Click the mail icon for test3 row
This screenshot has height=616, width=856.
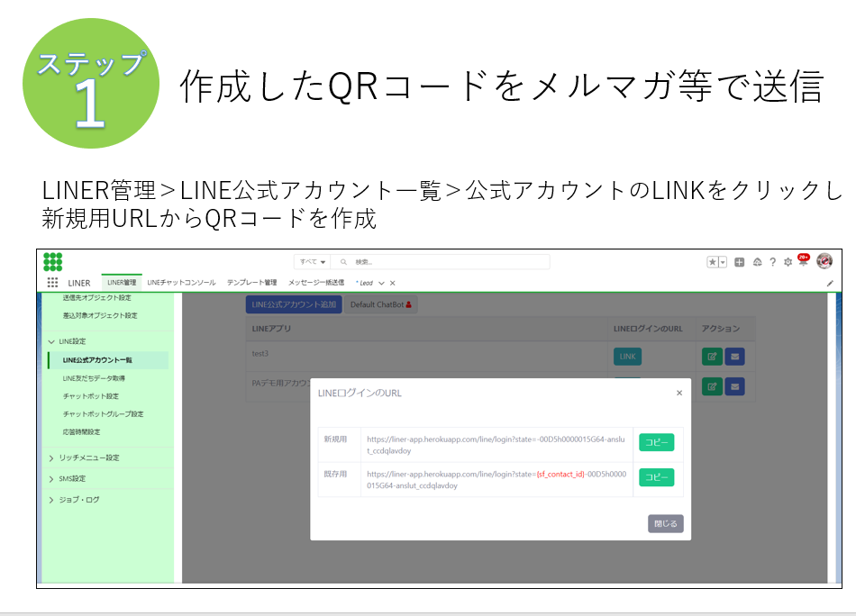tap(734, 357)
